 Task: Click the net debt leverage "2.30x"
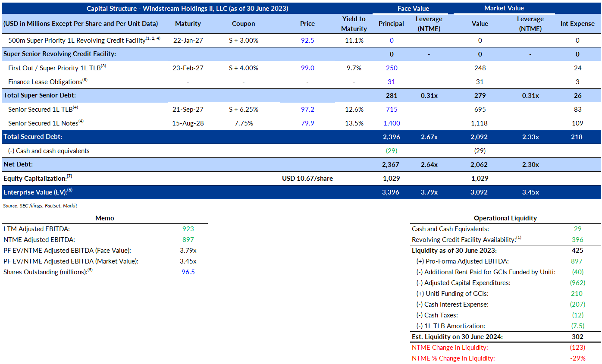pyautogui.click(x=530, y=165)
